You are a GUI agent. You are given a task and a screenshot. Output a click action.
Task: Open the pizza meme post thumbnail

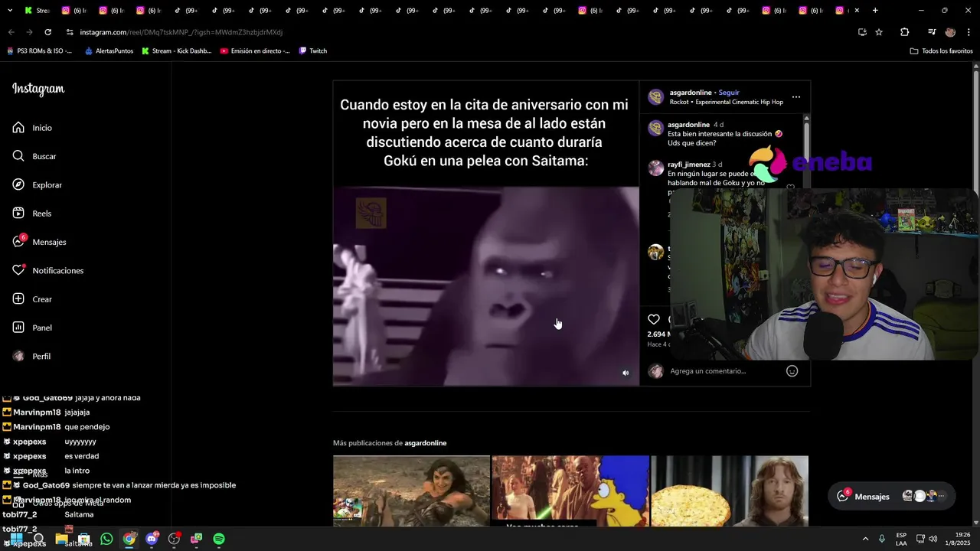pyautogui.click(x=730, y=491)
